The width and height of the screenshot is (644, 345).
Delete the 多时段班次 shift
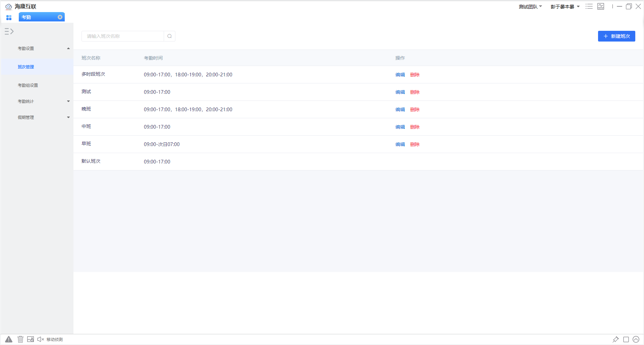(x=415, y=75)
